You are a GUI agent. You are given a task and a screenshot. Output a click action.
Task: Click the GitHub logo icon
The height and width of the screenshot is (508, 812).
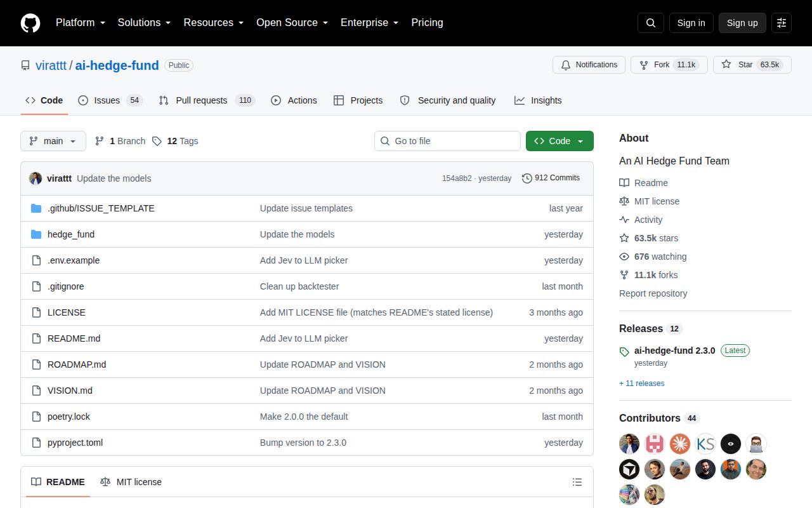click(x=30, y=23)
